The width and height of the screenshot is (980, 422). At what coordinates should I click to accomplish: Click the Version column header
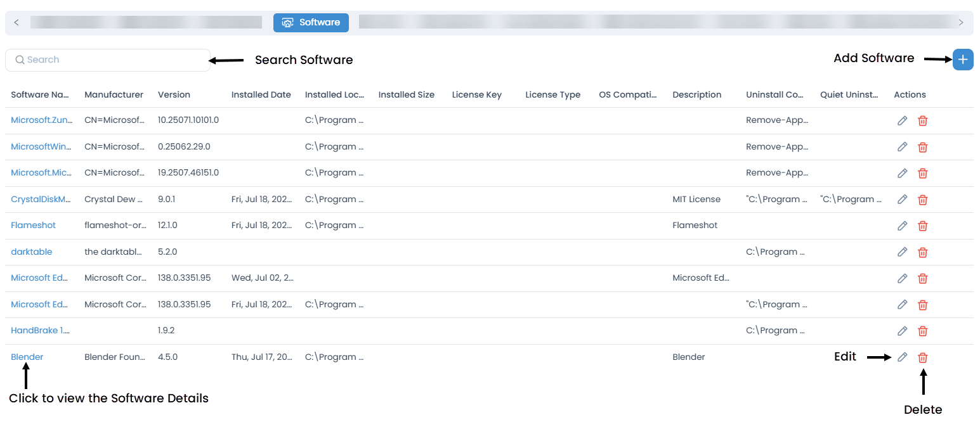click(174, 94)
